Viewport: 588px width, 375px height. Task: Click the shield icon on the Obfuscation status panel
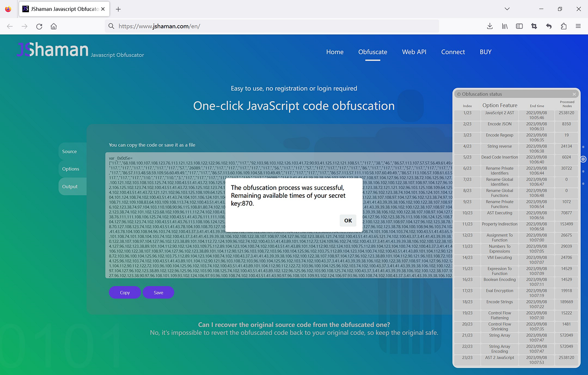point(460,94)
